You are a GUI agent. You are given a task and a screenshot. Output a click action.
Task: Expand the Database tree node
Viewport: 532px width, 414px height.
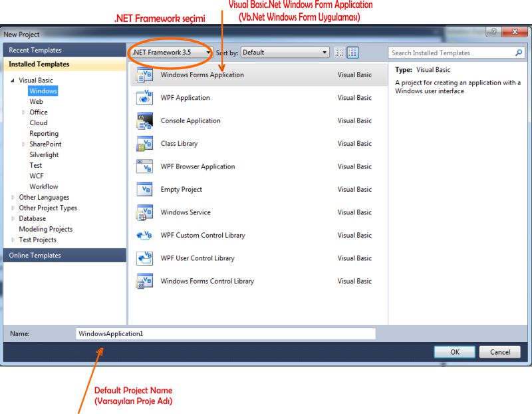click(x=13, y=218)
